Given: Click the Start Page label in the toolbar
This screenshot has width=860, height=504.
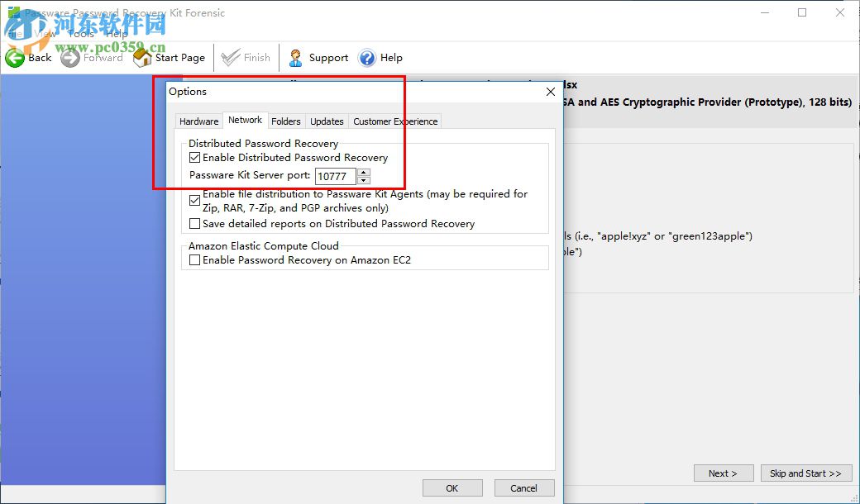Looking at the screenshot, I should [x=180, y=58].
